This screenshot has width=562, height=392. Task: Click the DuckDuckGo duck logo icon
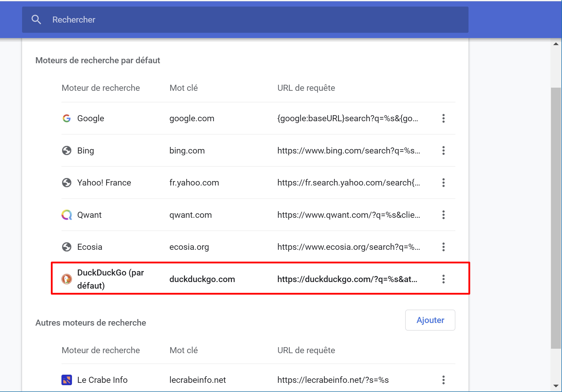click(67, 279)
